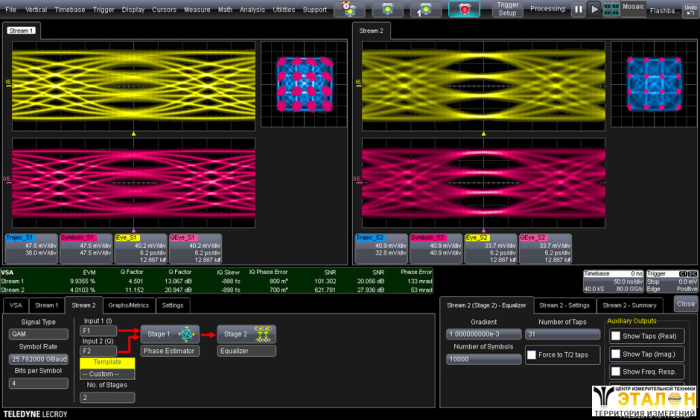Image resolution: width=700 pixels, height=420 pixels.
Task: Enable the Show Taps (Real) checkbox
Action: [615, 336]
